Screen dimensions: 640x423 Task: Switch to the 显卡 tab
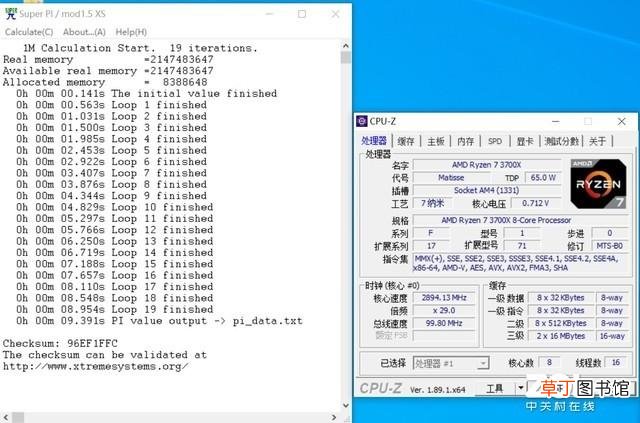pos(524,141)
